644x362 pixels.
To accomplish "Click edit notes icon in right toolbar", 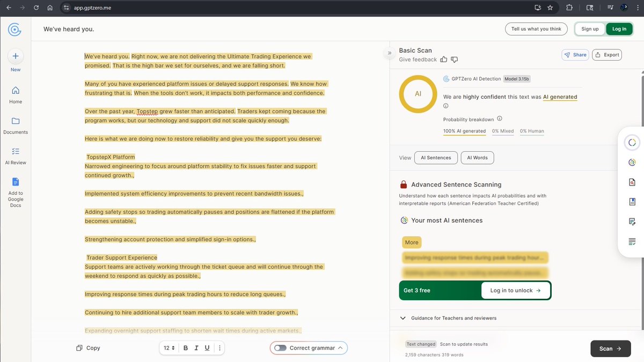I will (632, 221).
